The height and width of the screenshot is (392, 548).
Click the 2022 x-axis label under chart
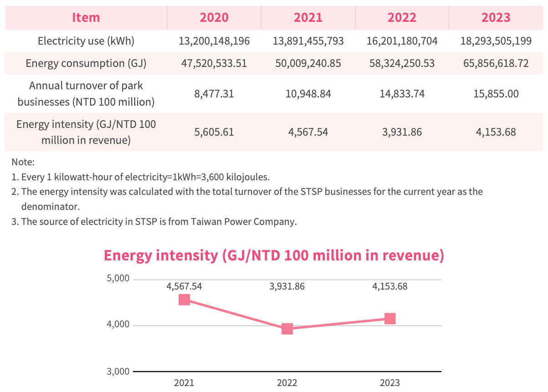coord(287,382)
